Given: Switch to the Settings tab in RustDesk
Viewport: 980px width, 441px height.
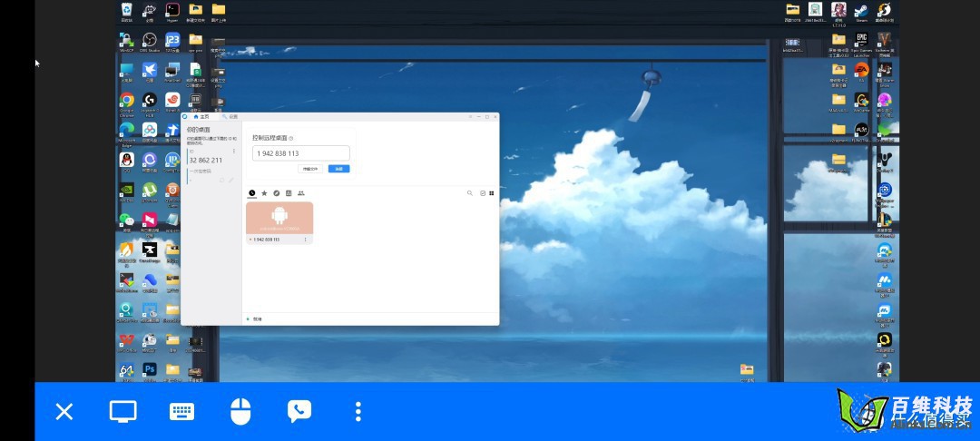Looking at the screenshot, I should coord(230,117).
